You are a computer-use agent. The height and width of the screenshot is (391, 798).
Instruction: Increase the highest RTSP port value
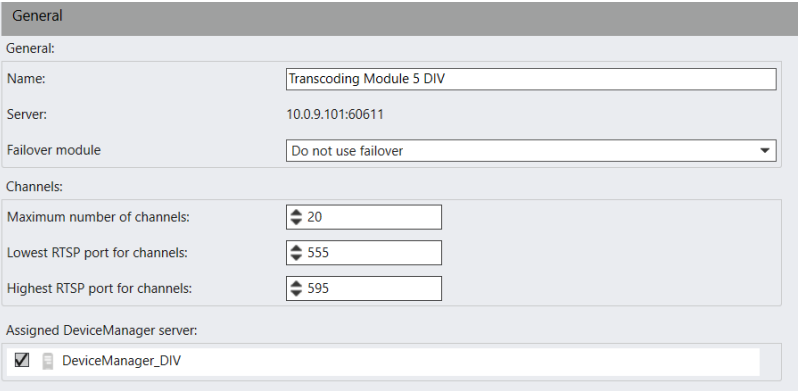click(x=296, y=284)
